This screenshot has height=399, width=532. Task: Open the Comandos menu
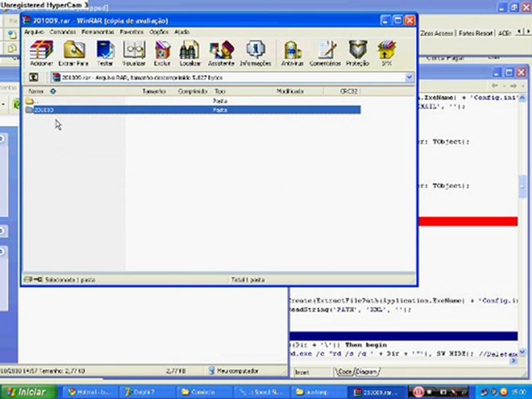[x=63, y=32]
